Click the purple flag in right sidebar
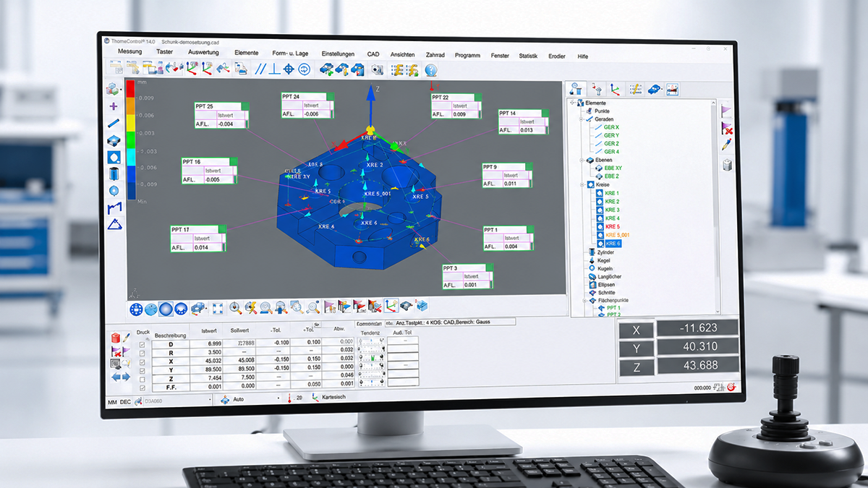Image resolution: width=868 pixels, height=488 pixels. [x=727, y=110]
